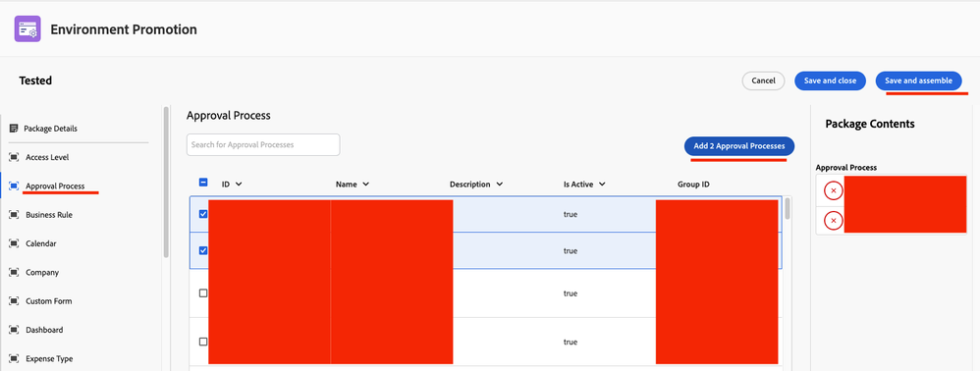Remove first Approval Process from Package Contents
980x371 pixels.
pyautogui.click(x=833, y=190)
